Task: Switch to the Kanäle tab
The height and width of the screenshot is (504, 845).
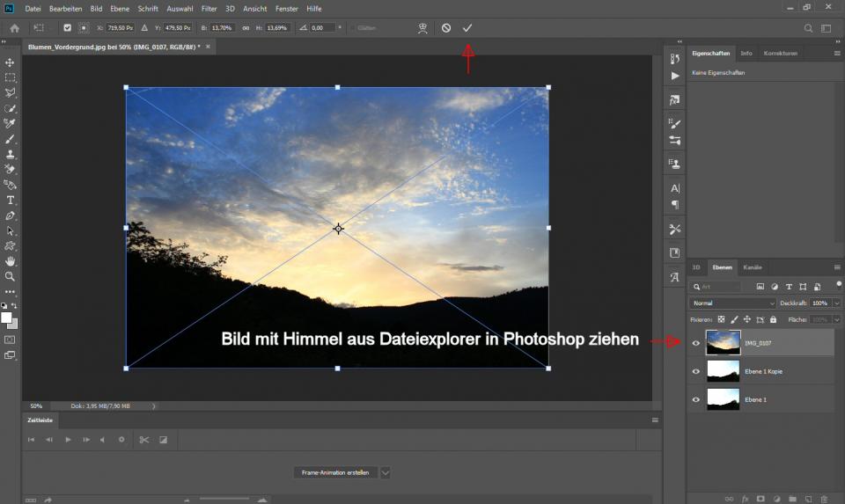Action: click(x=753, y=267)
